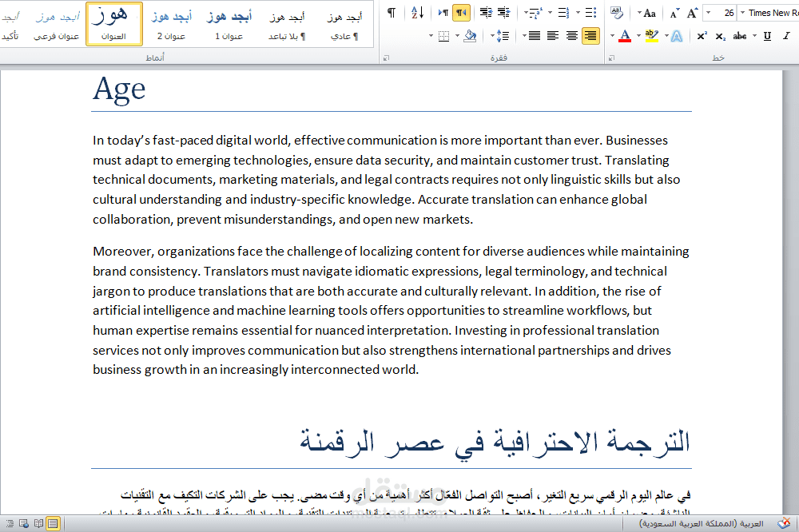Italicize the selected text
799x532 pixels.
tap(785, 36)
